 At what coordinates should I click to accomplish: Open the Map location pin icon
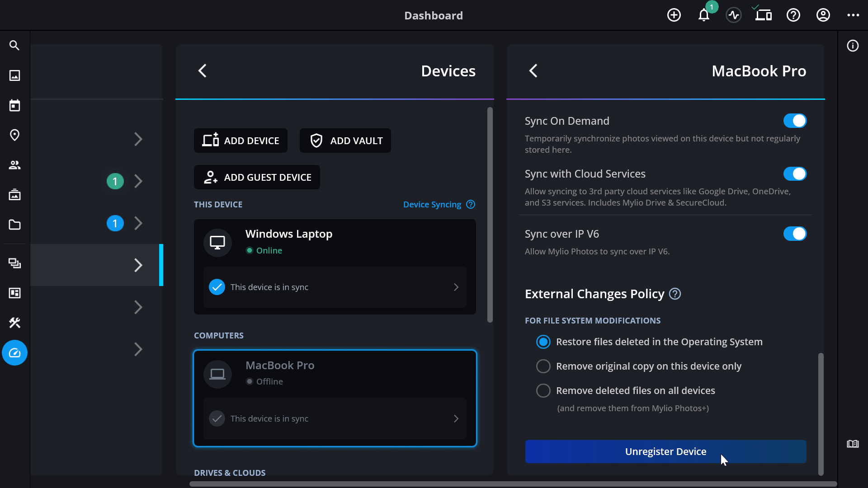click(14, 135)
